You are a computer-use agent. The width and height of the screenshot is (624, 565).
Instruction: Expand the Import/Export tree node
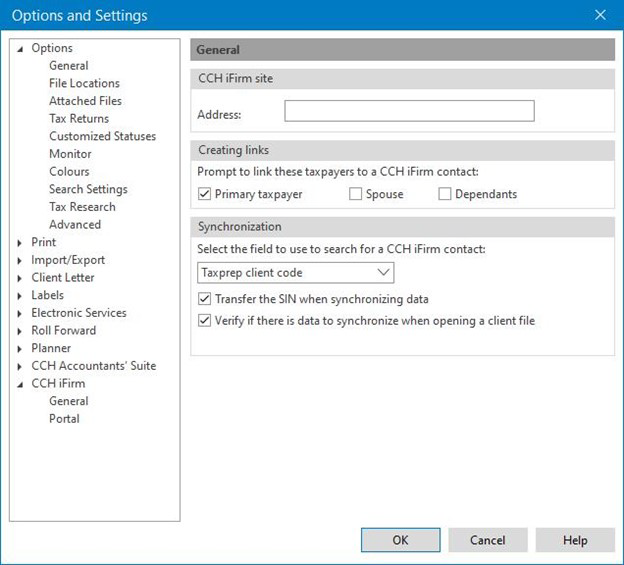tap(20, 260)
